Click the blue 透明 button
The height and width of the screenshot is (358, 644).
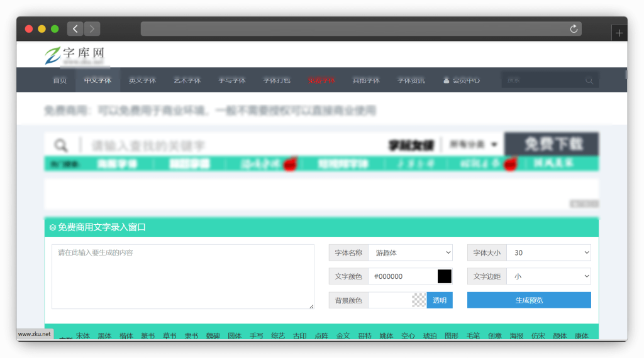tap(440, 300)
